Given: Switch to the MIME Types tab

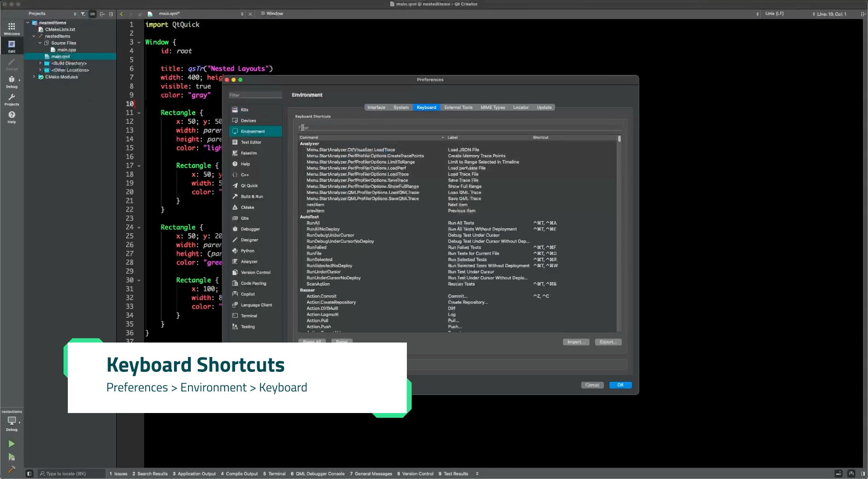Looking at the screenshot, I should click(x=492, y=108).
